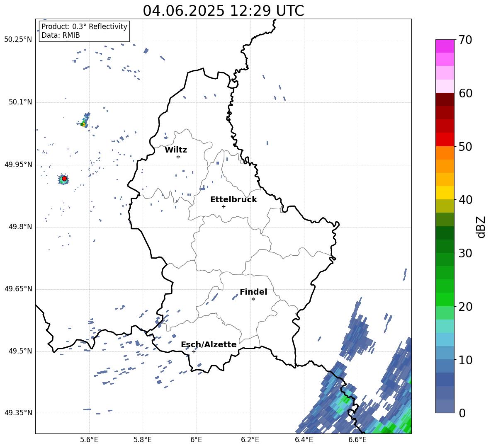491x448 pixels.
Task: Pick the light blue colorbar segment below 15
Action: [x=445, y=339]
